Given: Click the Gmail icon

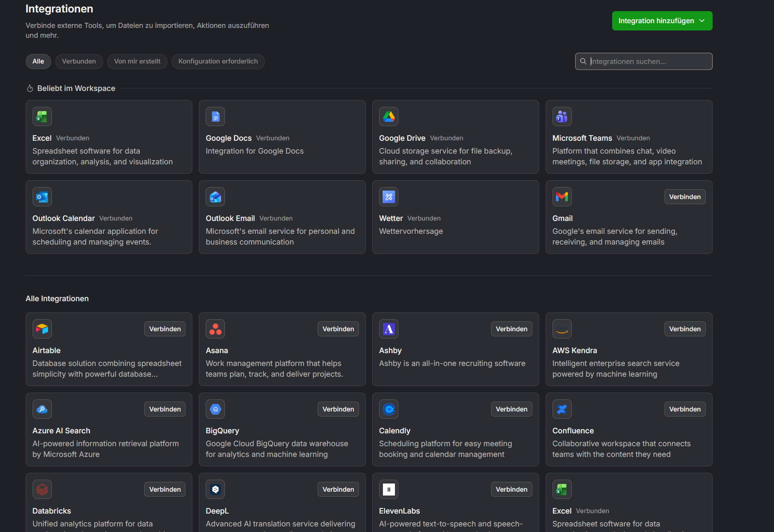Looking at the screenshot, I should pyautogui.click(x=562, y=197).
